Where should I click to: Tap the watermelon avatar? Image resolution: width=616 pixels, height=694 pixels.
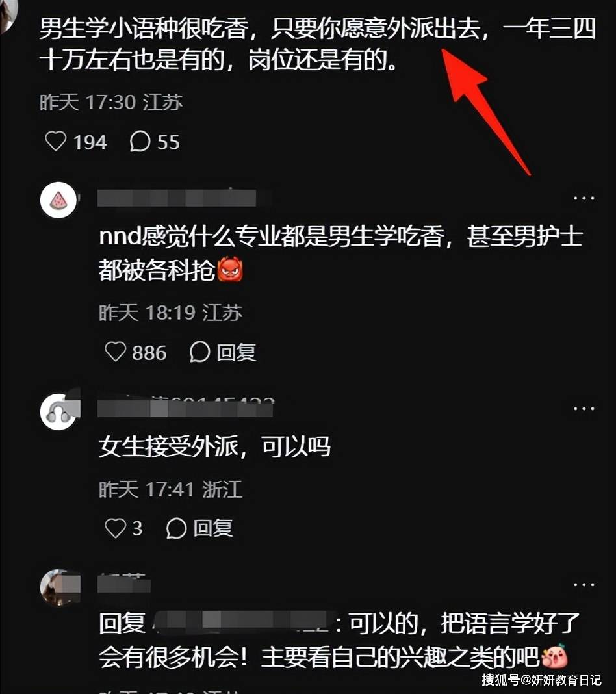point(58,199)
